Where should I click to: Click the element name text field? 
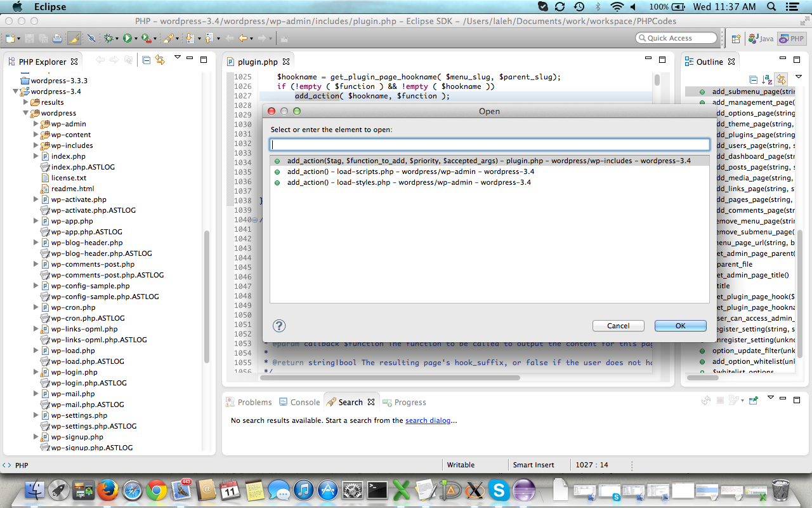tap(489, 145)
